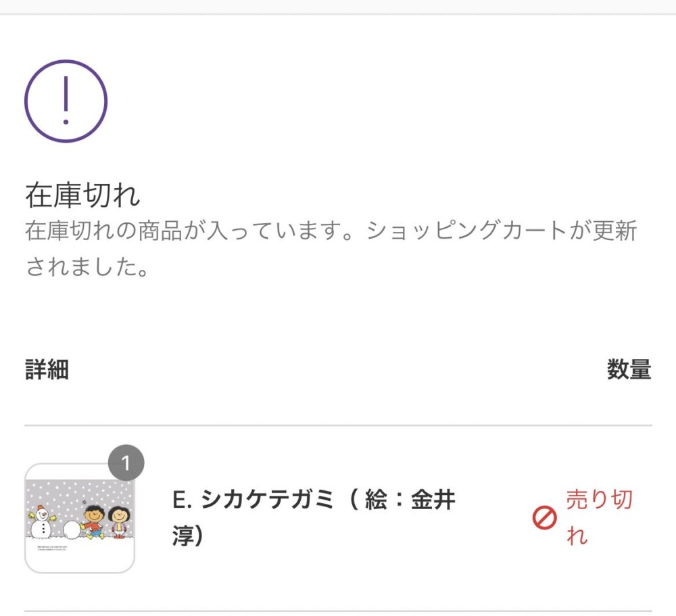676x616 pixels.
Task: Click the red sold-out prohibited icon
Action: click(x=544, y=519)
